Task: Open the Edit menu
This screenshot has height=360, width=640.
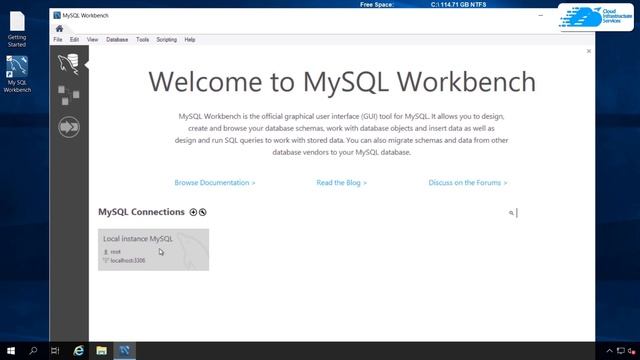Action: 74,40
